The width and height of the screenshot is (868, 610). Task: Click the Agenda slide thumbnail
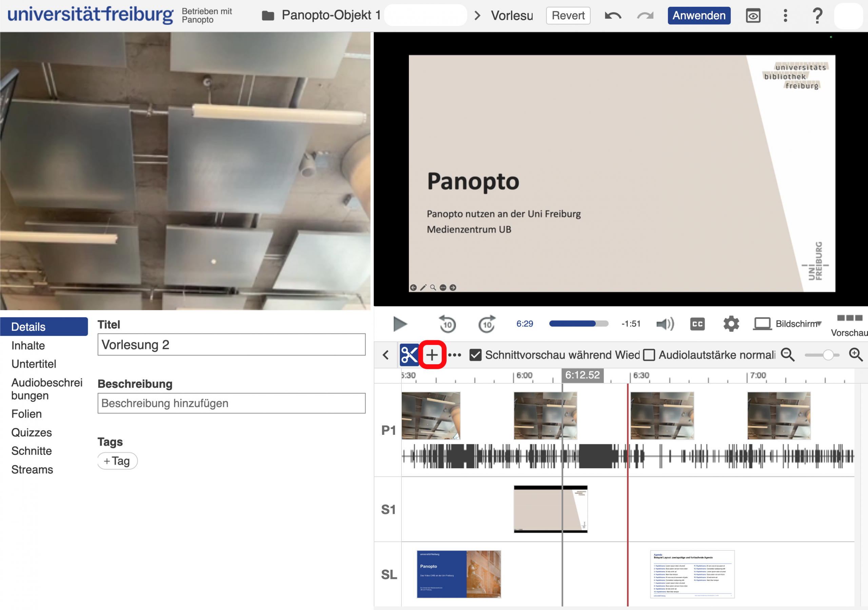tap(692, 574)
